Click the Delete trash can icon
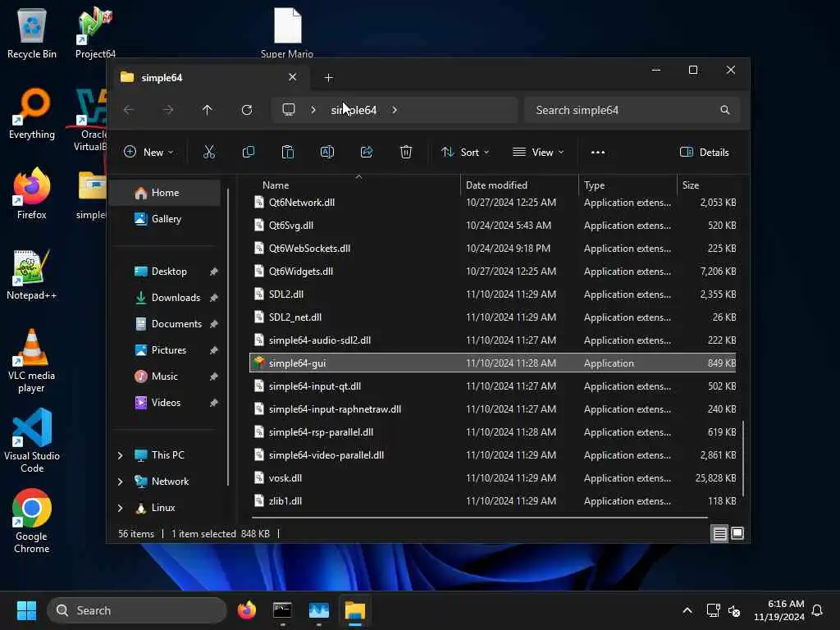This screenshot has height=630, width=840. (x=406, y=152)
